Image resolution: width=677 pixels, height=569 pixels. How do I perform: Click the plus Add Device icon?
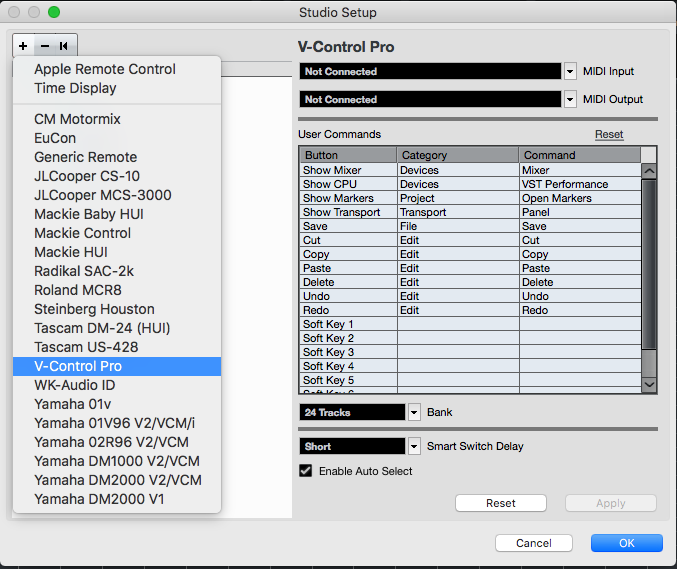(x=23, y=46)
